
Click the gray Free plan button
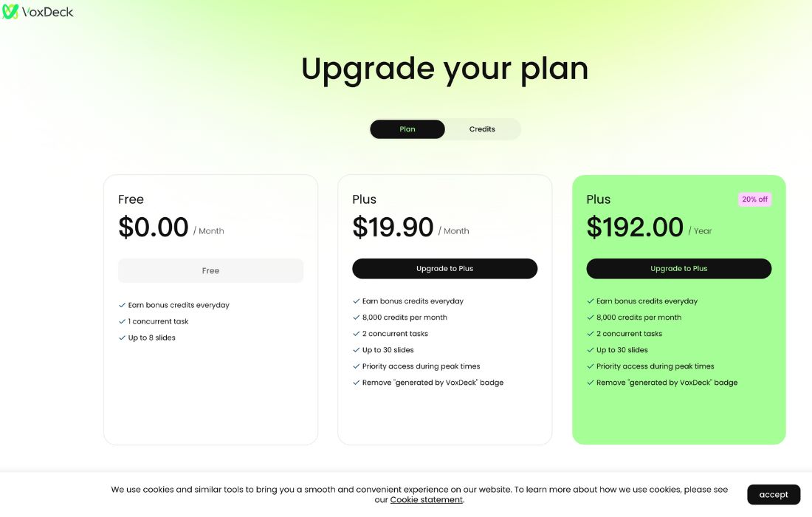[x=210, y=270]
